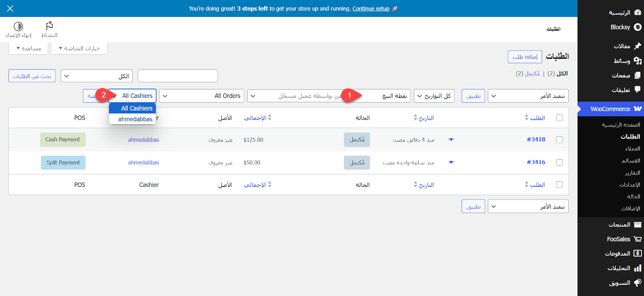Expand Screen Options panel

tap(79, 48)
